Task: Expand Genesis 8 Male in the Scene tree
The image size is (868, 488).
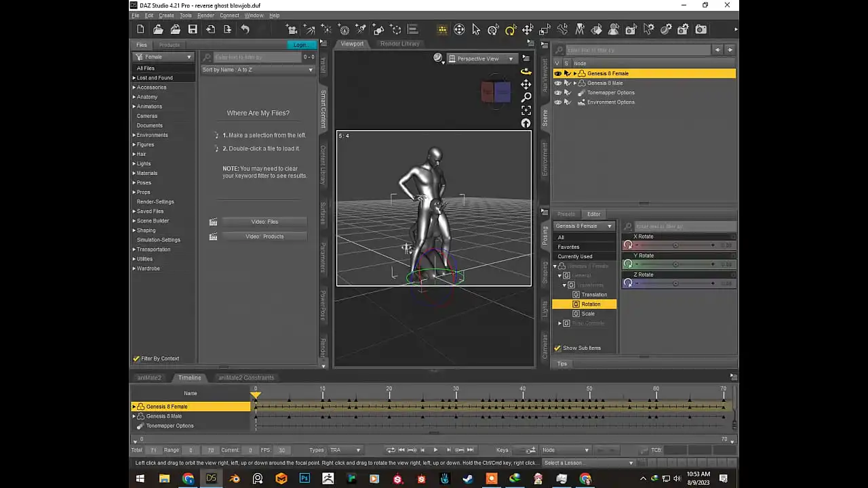Action: tap(575, 83)
